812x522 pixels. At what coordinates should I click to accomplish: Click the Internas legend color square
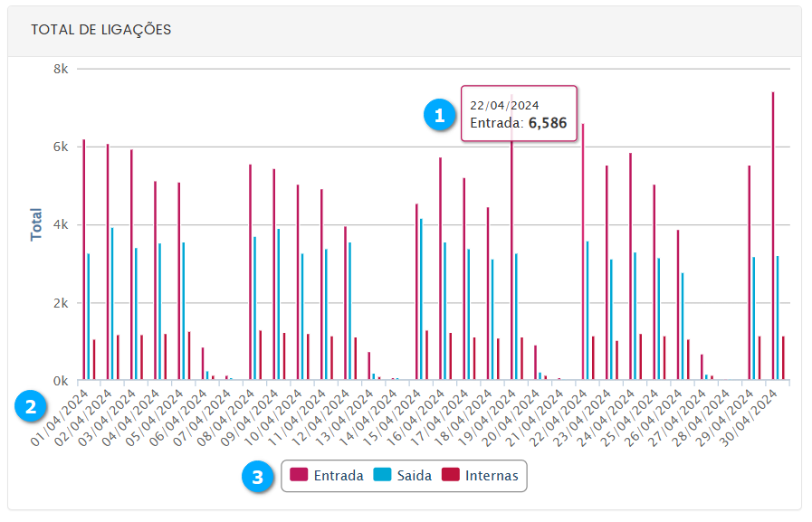[450, 475]
